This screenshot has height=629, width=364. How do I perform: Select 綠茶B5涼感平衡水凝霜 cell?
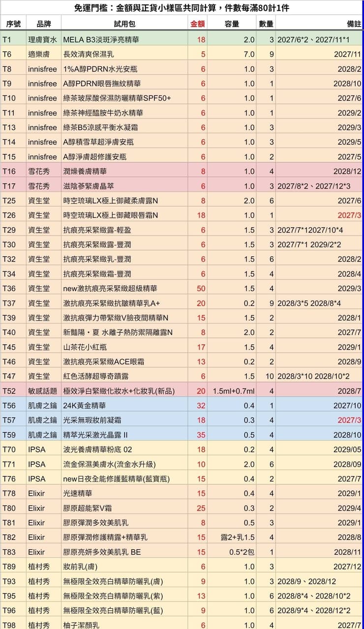(124, 127)
